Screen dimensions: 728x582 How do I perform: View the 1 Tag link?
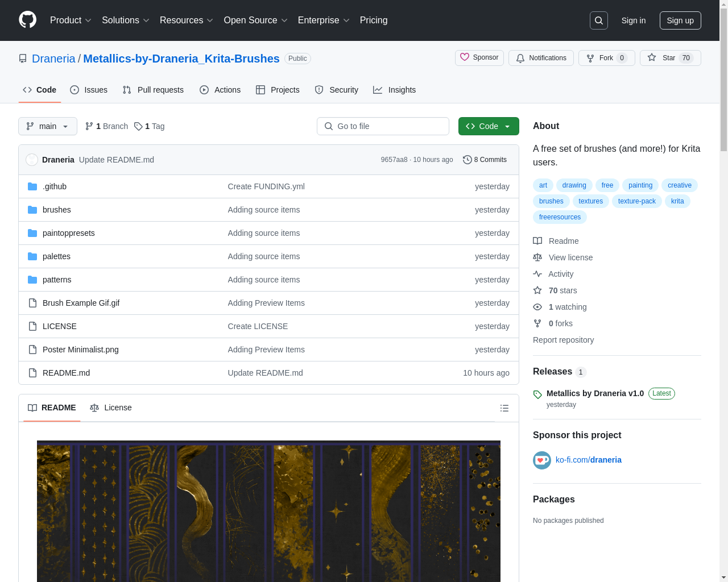coord(150,126)
